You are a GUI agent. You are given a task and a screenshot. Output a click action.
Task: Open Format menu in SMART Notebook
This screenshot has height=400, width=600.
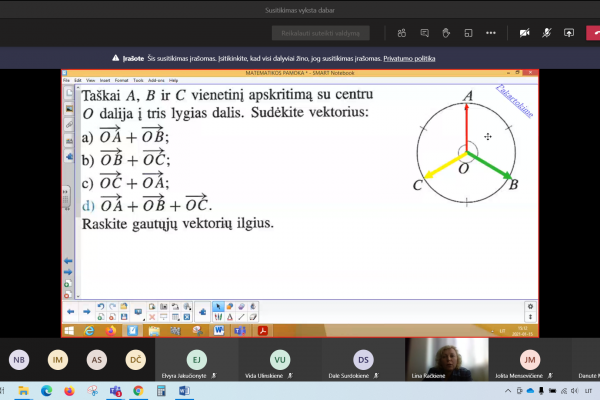[x=121, y=80]
